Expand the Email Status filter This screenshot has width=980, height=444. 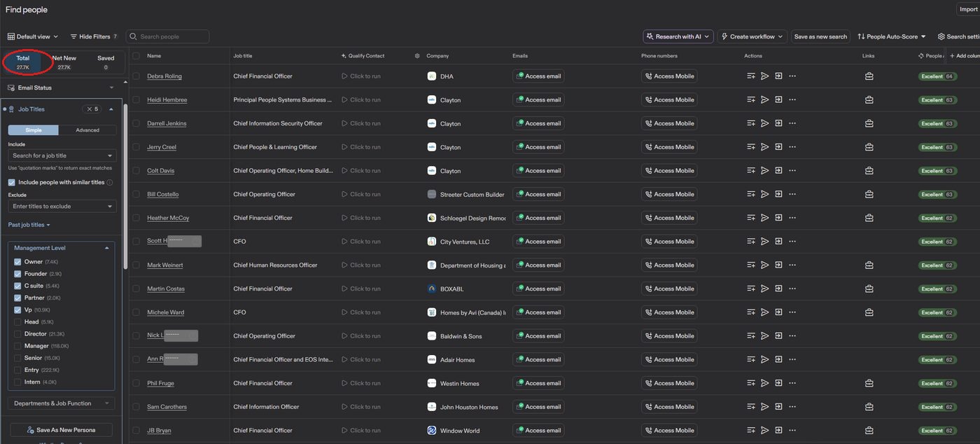(x=62, y=88)
